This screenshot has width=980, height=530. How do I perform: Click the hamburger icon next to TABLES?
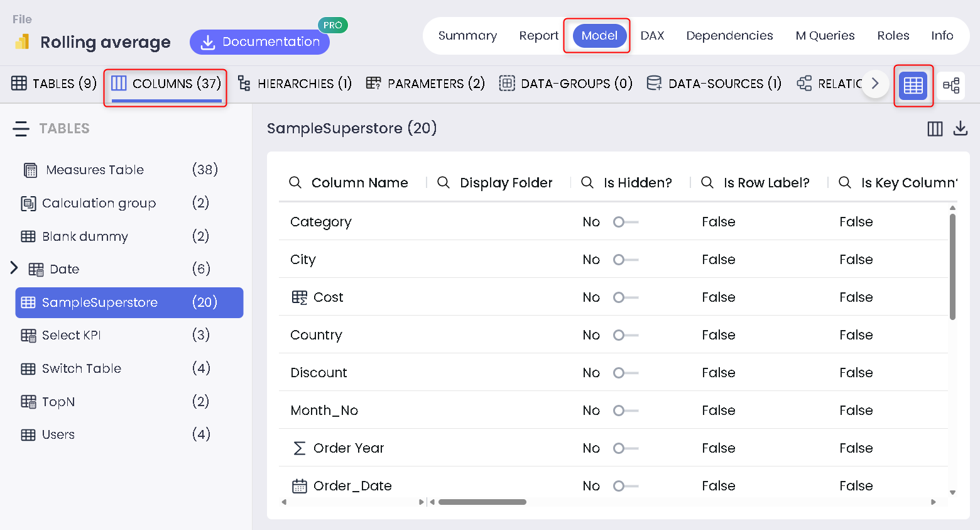tap(21, 128)
